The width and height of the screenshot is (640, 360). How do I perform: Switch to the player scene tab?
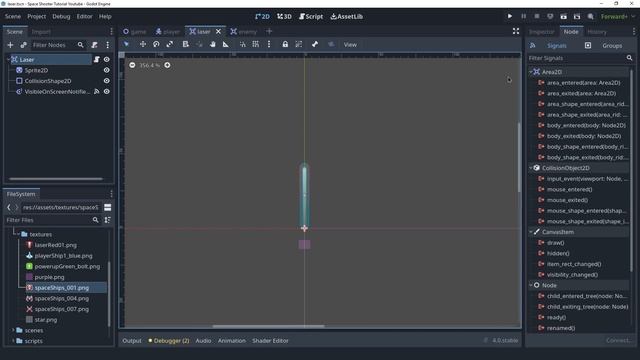pos(168,31)
